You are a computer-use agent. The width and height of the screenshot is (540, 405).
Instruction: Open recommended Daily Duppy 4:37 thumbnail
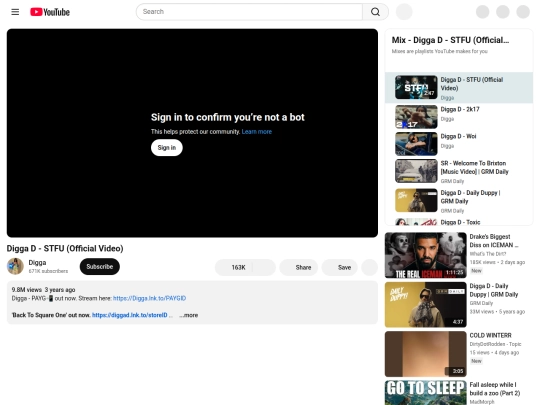click(x=426, y=304)
